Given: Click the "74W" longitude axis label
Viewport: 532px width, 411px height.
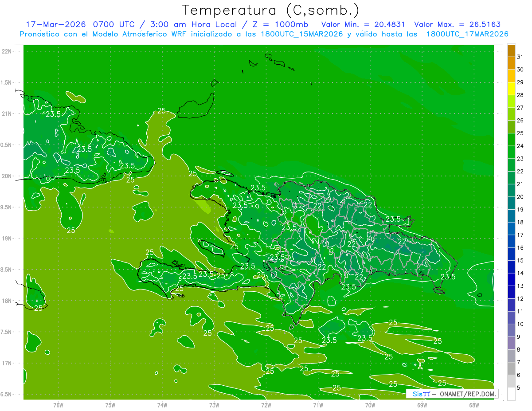Looking at the screenshot, I should [162, 405].
